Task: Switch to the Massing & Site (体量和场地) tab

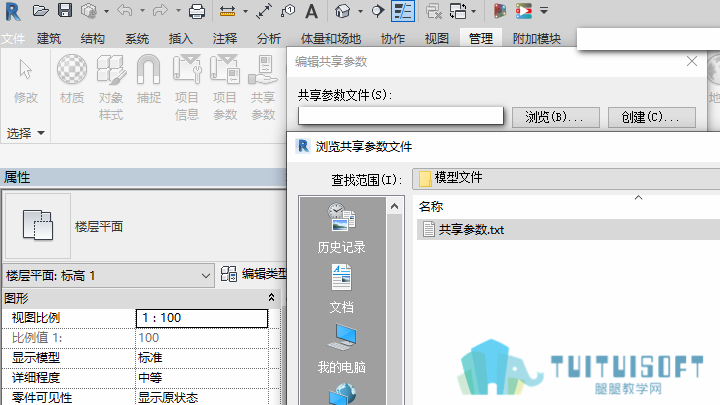Action: [331, 39]
